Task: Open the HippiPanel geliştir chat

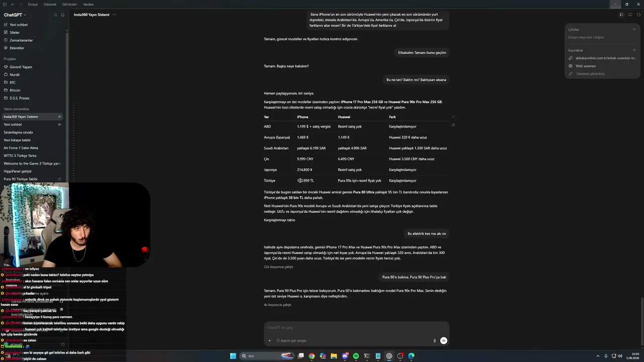Action: pyautogui.click(x=33, y=171)
